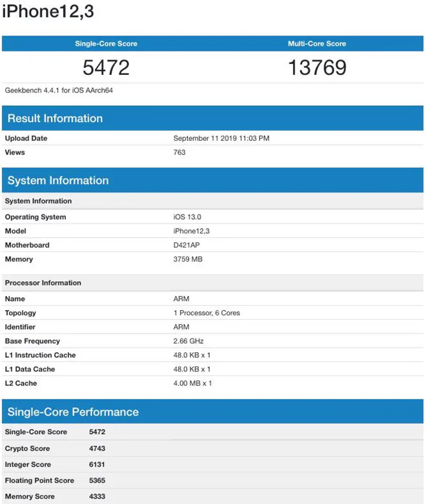Click the iOS 13.0 value
The image size is (426, 504).
point(187,217)
